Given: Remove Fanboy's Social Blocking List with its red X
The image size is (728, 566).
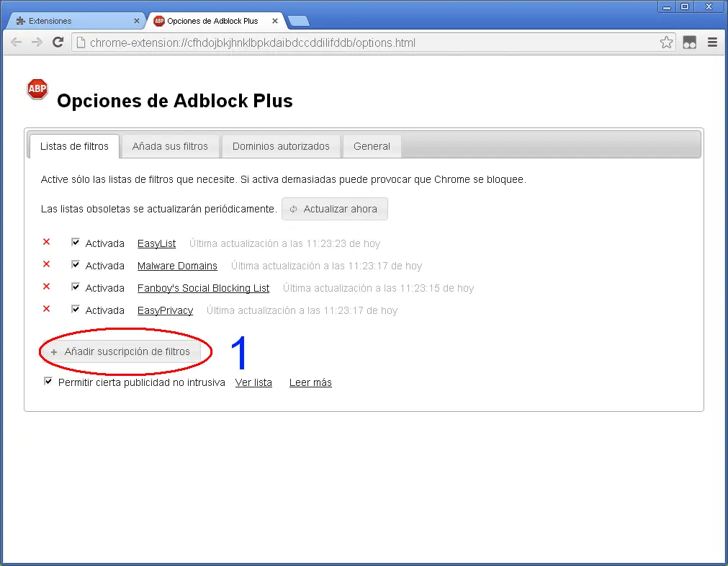Looking at the screenshot, I should pyautogui.click(x=46, y=287).
